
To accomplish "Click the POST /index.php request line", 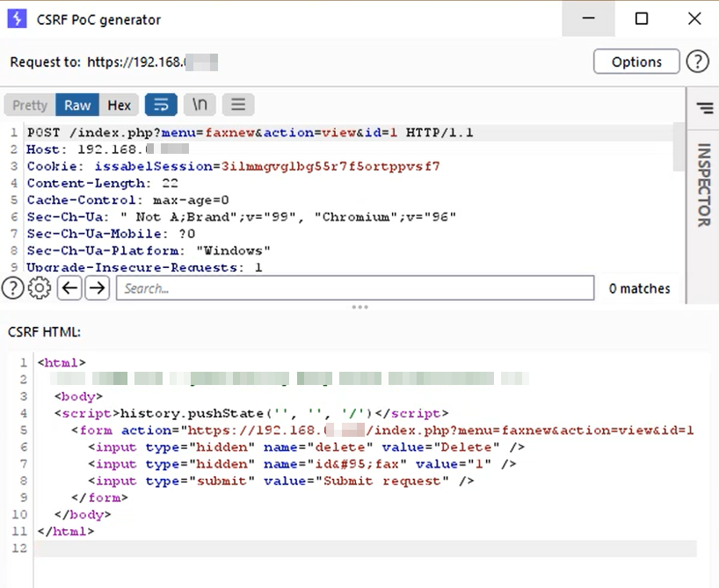I will [x=250, y=133].
